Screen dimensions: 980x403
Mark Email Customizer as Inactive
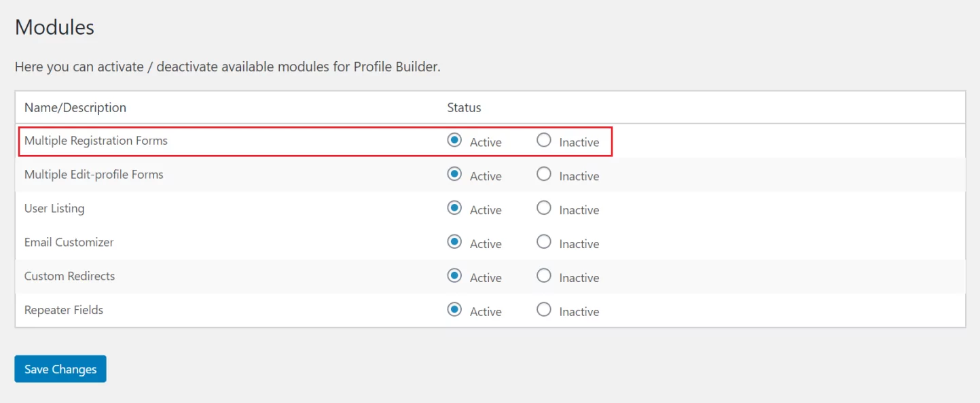pyautogui.click(x=544, y=242)
